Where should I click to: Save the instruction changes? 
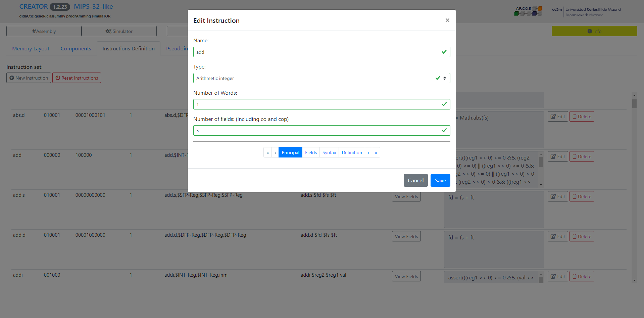(440, 180)
